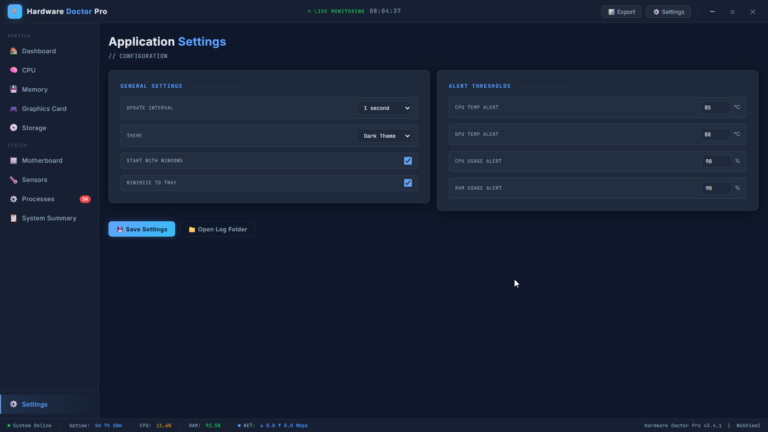Click the live clock time in header

coord(385,11)
